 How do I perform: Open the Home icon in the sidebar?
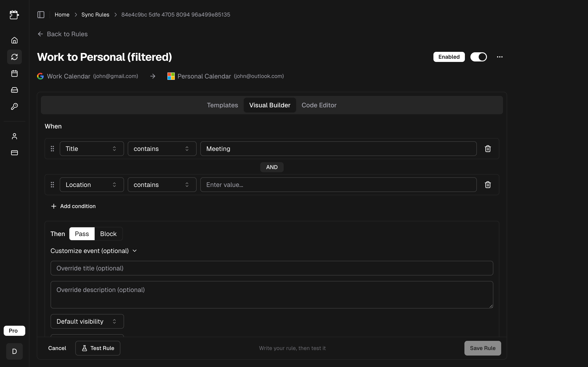tap(14, 40)
